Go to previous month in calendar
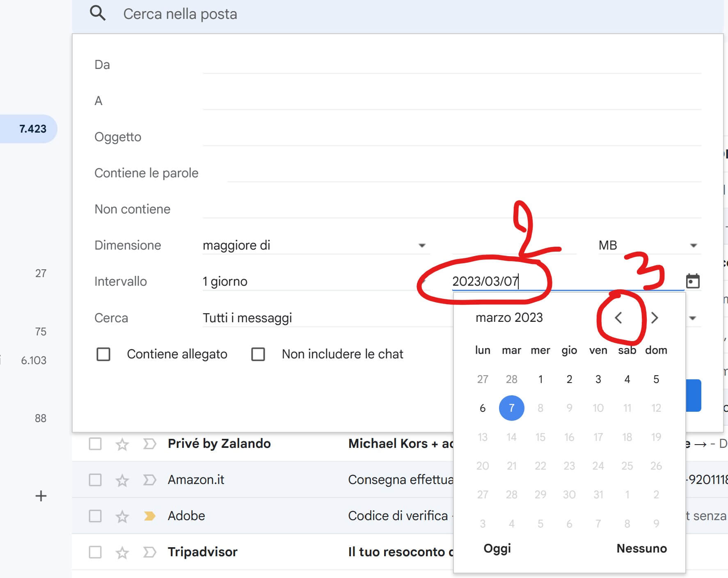The image size is (728, 578). [x=618, y=317]
